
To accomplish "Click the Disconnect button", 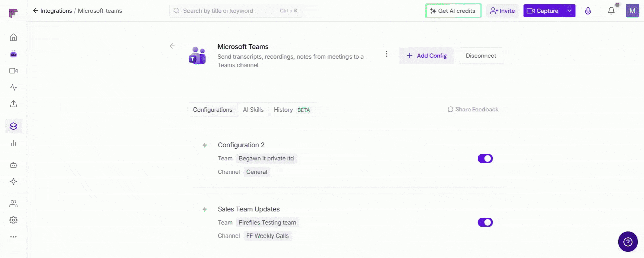I will pyautogui.click(x=481, y=56).
